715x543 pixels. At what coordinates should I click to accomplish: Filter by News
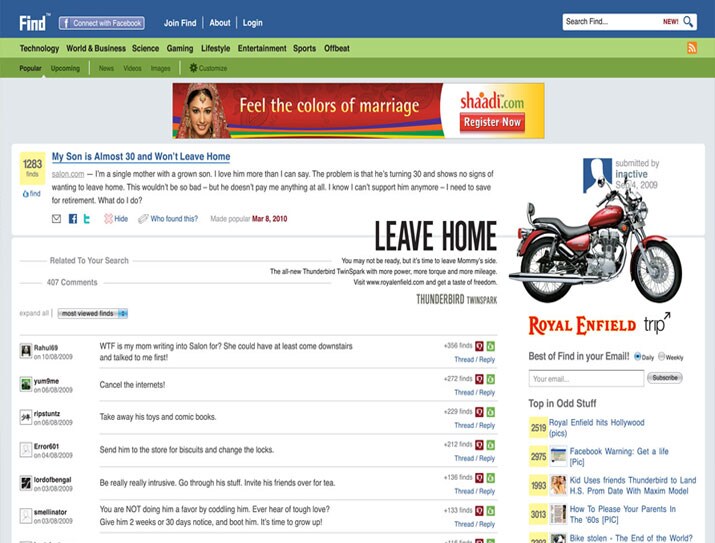pos(106,68)
